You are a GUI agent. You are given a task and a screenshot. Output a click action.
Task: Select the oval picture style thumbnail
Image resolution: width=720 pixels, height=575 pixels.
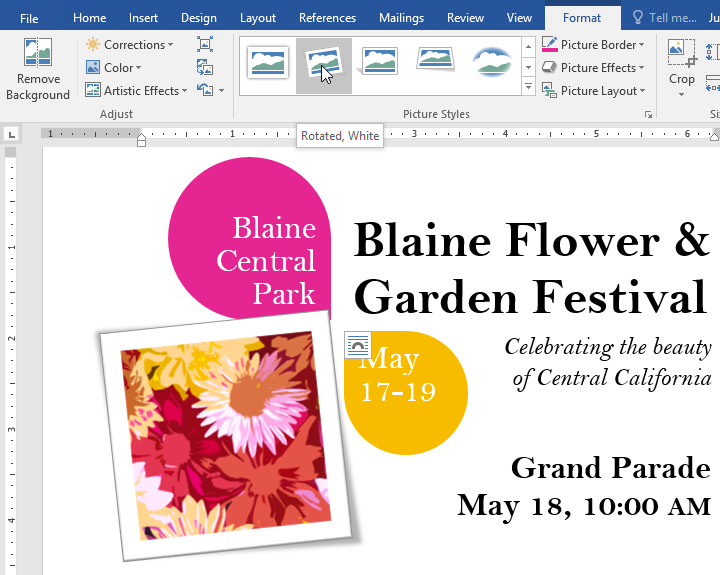pos(492,66)
